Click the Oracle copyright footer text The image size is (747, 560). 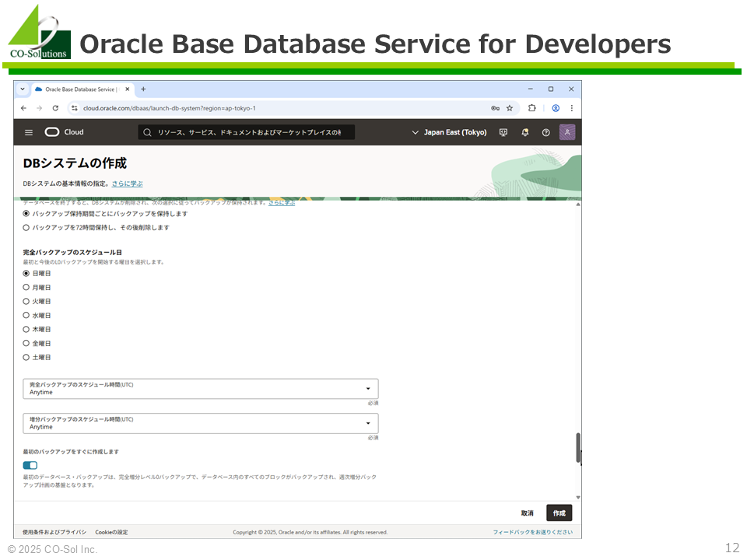pos(310,532)
